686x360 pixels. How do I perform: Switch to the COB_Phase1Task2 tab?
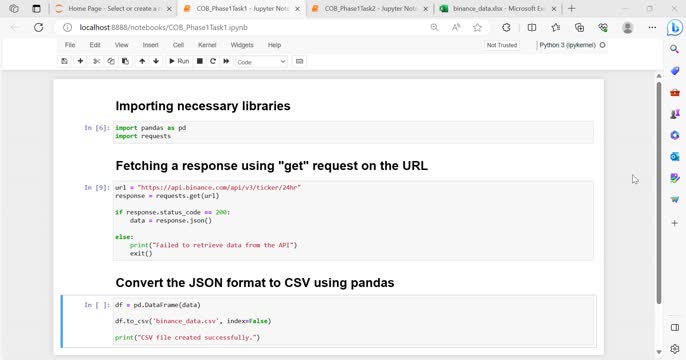[x=370, y=9]
